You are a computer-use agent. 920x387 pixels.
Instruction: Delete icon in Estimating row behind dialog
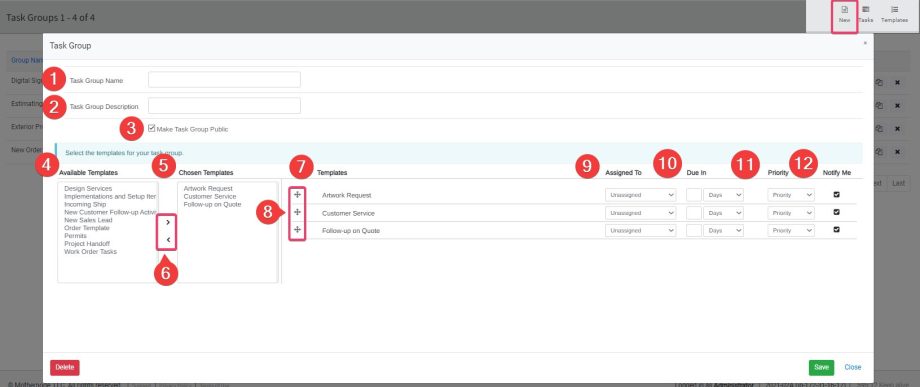(897, 106)
